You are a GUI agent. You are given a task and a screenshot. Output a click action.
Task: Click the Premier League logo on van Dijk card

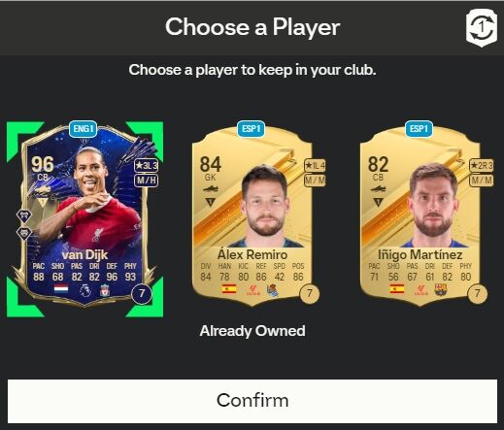(x=85, y=290)
